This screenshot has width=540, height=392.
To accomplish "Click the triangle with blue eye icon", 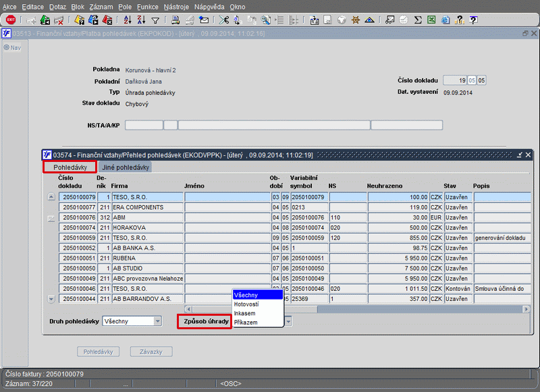I will coord(369,20).
